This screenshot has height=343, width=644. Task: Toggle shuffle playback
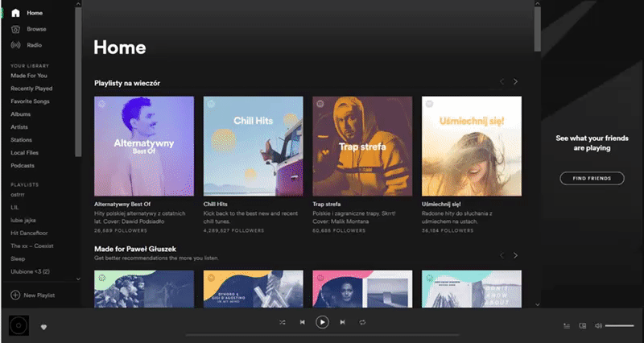coord(283,322)
